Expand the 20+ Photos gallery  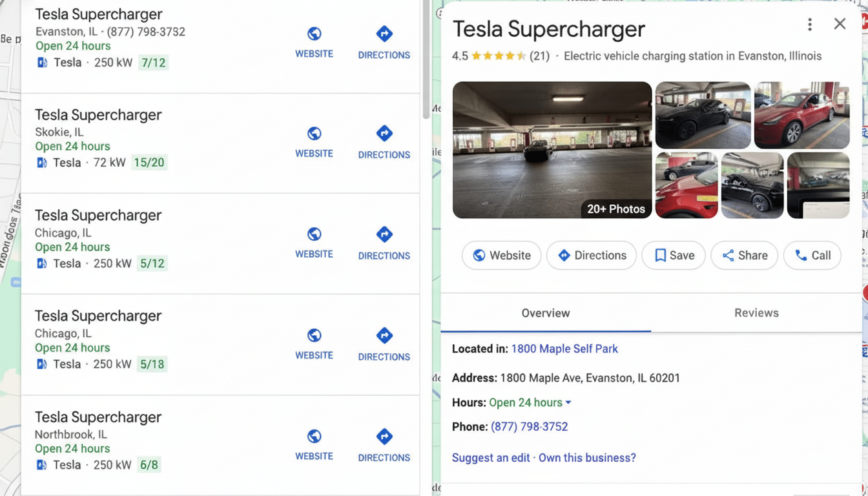tap(615, 209)
